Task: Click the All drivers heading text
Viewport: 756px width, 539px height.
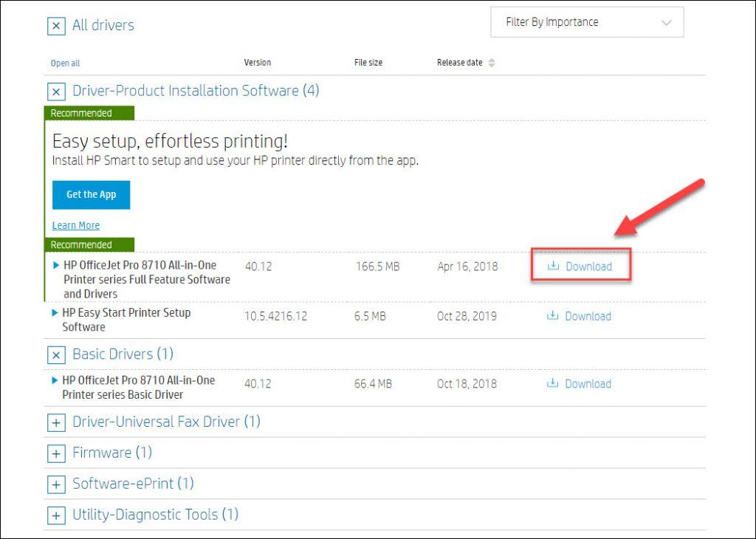Action: [103, 25]
